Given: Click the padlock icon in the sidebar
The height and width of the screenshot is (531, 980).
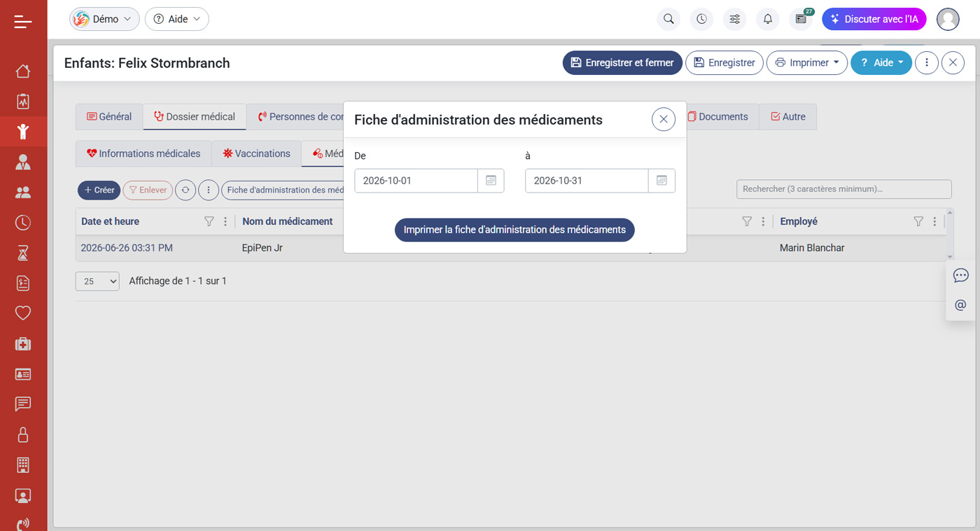Looking at the screenshot, I should tap(23, 434).
